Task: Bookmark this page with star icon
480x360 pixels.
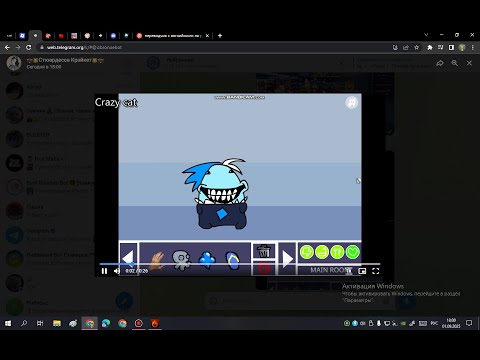Action: pyautogui.click(x=417, y=48)
